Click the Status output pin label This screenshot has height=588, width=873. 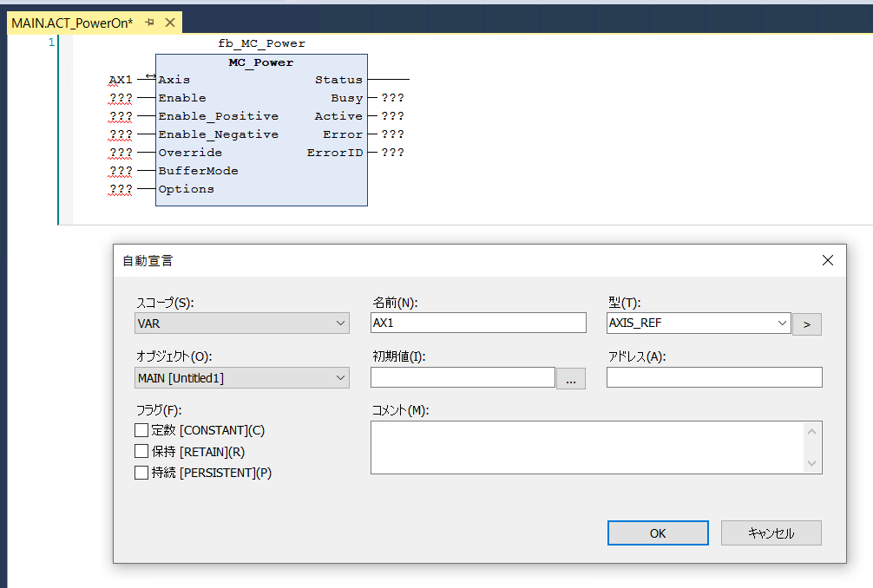[x=338, y=80]
